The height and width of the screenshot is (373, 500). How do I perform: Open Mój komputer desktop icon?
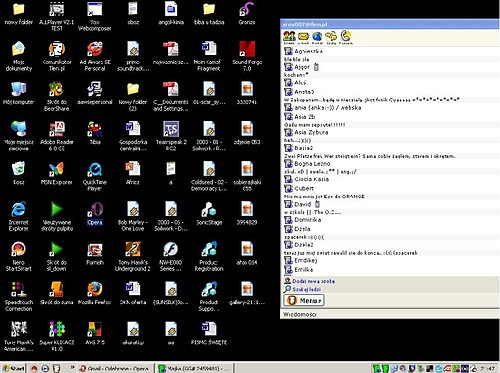click(19, 93)
